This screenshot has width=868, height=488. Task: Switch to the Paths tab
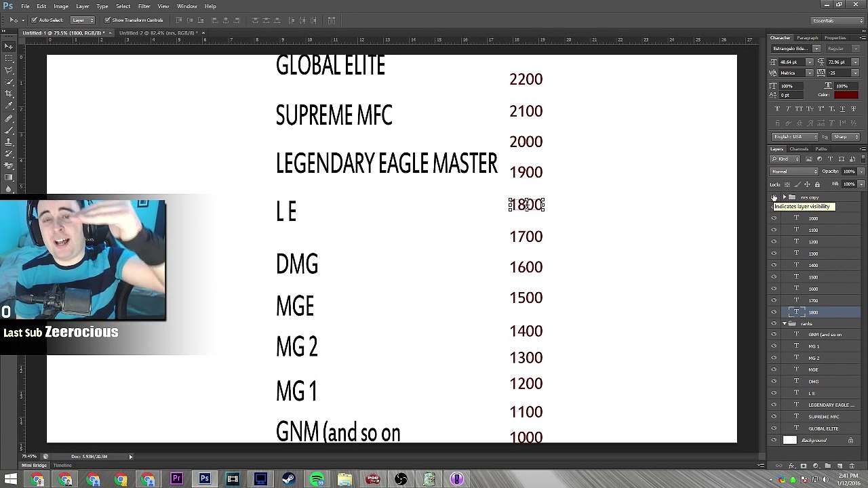coord(821,148)
